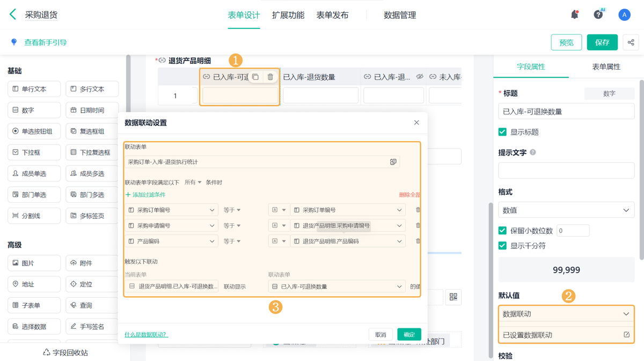Go to the 数据管理 tab
The width and height of the screenshot is (644, 361).
pos(400,15)
